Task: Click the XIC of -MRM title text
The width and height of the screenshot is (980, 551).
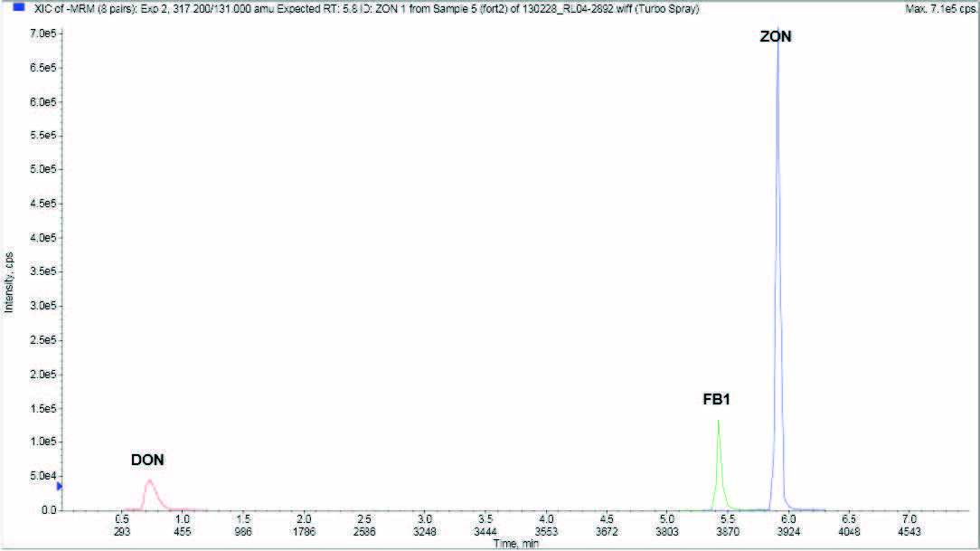Action: (367, 9)
